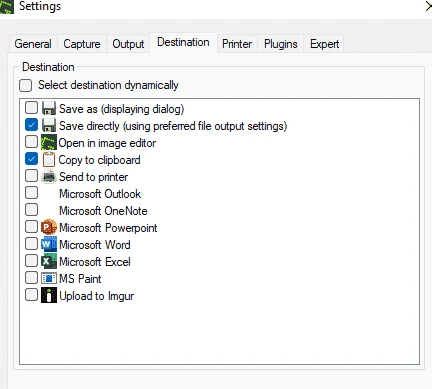Enable the Upload to Imgur checkbox

(x=31, y=295)
